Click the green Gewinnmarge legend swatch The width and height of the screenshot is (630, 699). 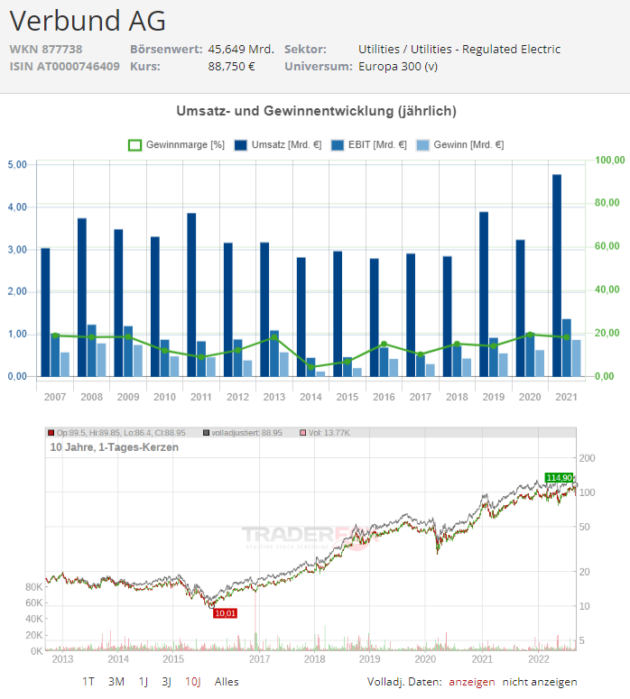tap(135, 145)
